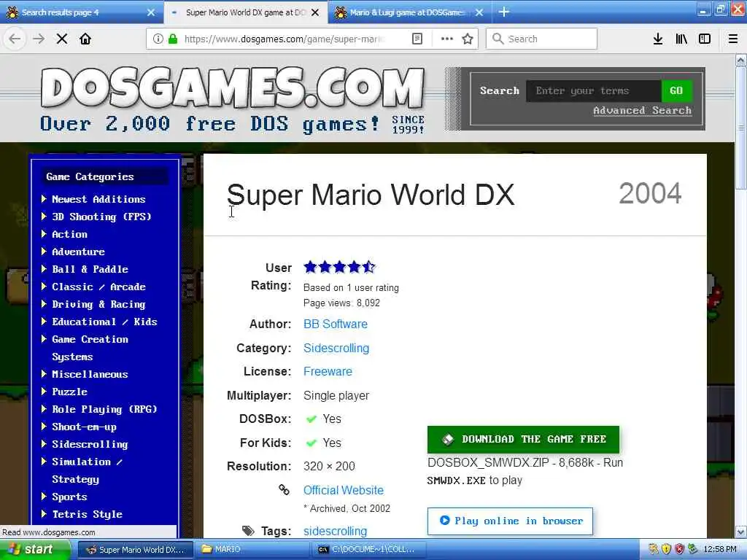Open the Firefox hamburger menu
This screenshot has height=560, width=747.
[x=733, y=39]
